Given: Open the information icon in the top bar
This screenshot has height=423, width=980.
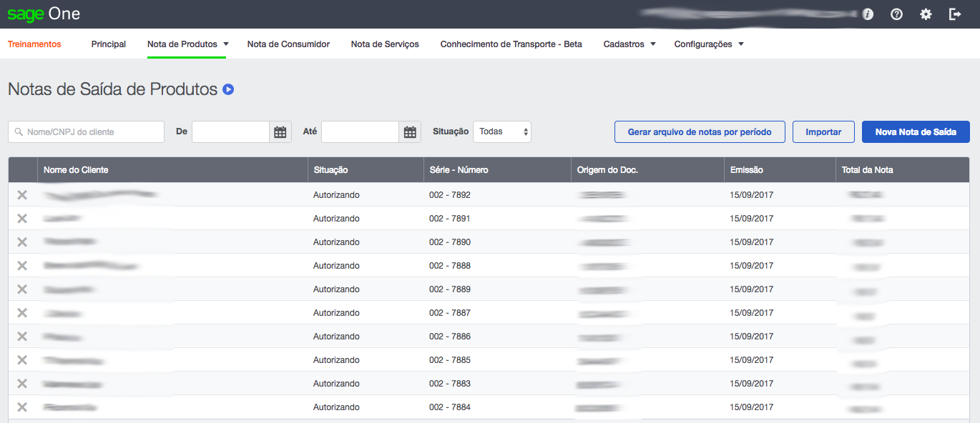Looking at the screenshot, I should (867, 14).
